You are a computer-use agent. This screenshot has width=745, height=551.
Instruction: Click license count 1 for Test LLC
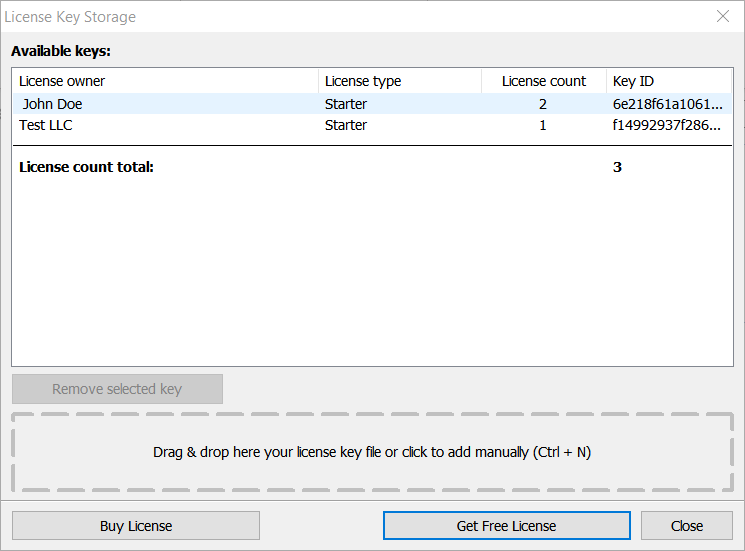(x=543, y=125)
